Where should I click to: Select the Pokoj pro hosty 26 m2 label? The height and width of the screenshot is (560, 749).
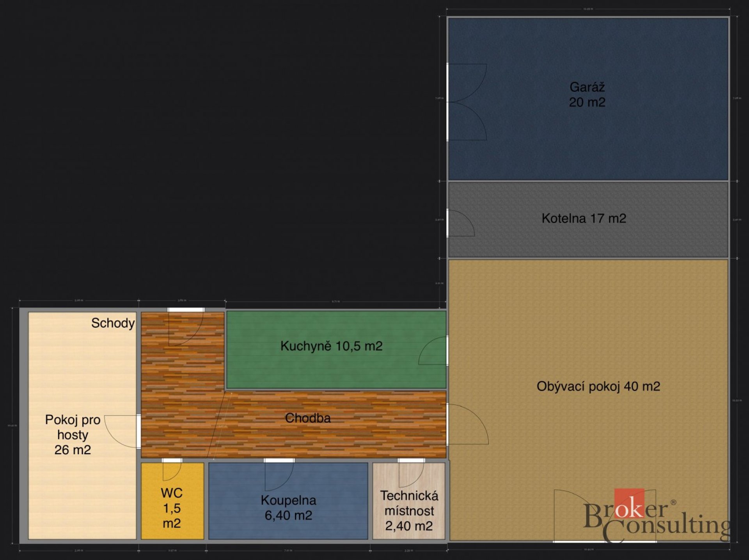(x=73, y=434)
